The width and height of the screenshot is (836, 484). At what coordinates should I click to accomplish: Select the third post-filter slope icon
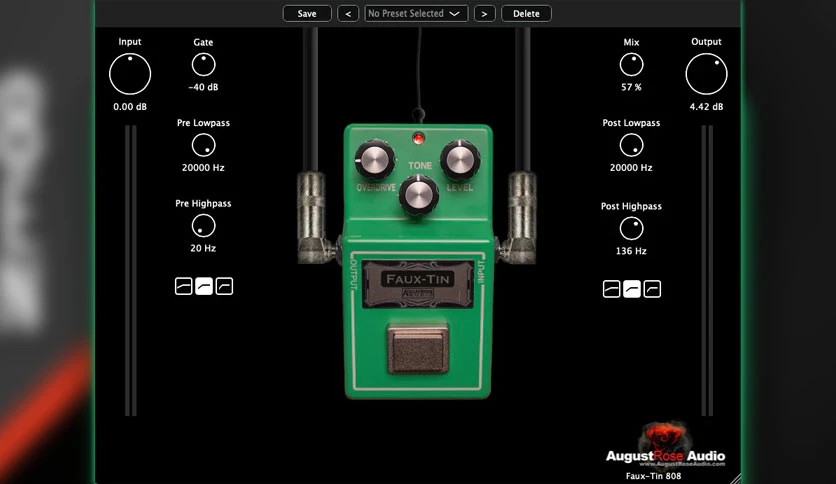tap(652, 289)
